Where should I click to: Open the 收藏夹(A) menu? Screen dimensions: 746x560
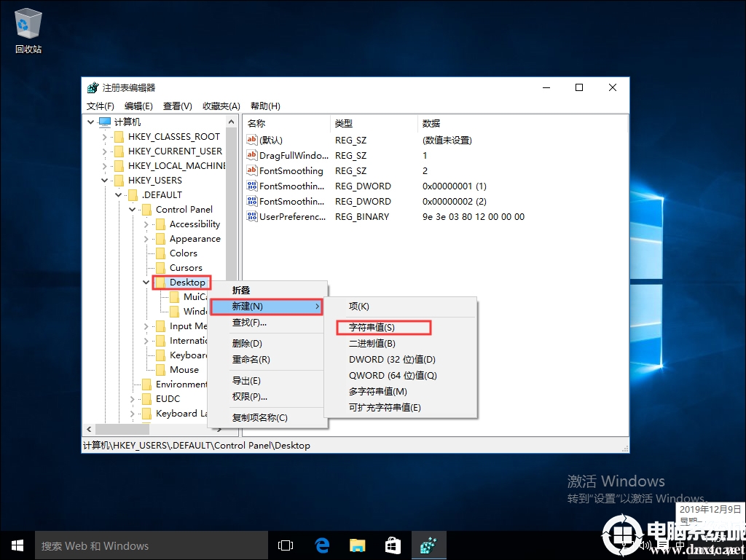click(x=221, y=106)
